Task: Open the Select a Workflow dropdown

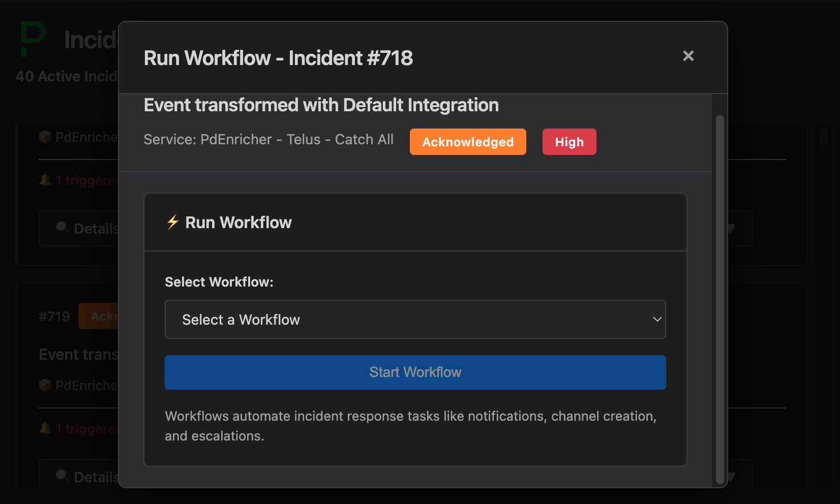Action: coord(415,319)
